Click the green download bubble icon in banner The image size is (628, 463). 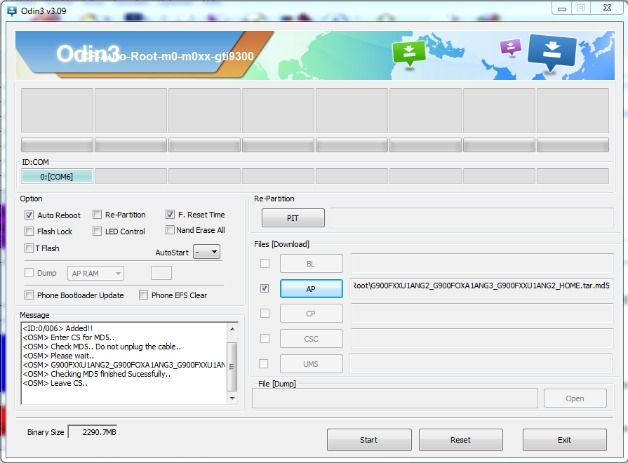(x=409, y=53)
